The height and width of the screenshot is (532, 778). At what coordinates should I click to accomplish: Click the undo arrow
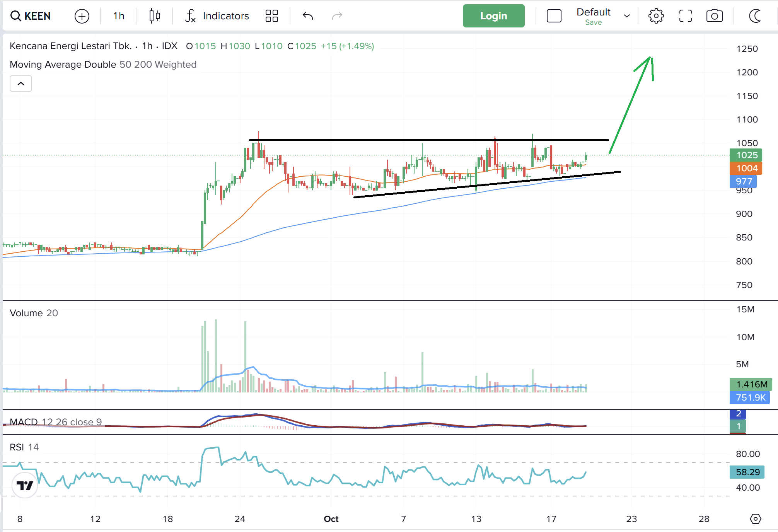pyautogui.click(x=308, y=16)
